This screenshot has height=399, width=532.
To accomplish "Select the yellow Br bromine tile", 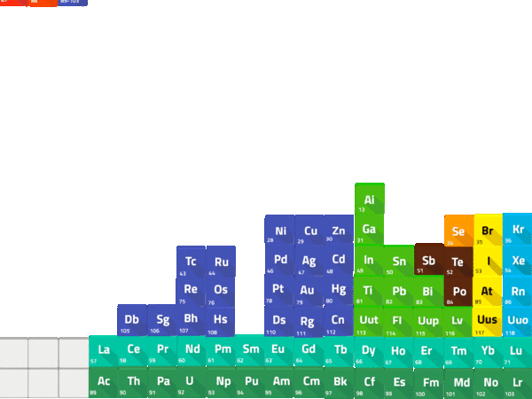I will click(x=489, y=230).
